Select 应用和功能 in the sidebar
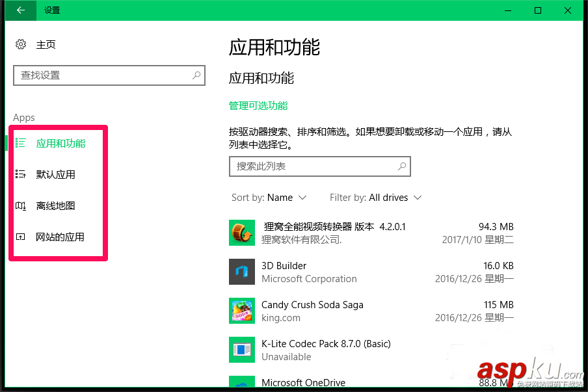Viewport: 588px width, 392px height. [60, 143]
